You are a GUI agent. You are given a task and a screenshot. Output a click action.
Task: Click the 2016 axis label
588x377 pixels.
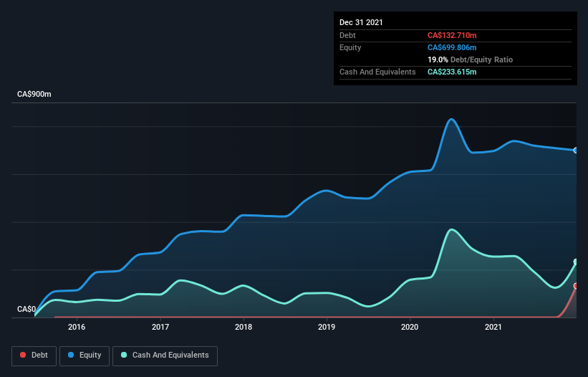[x=77, y=327]
